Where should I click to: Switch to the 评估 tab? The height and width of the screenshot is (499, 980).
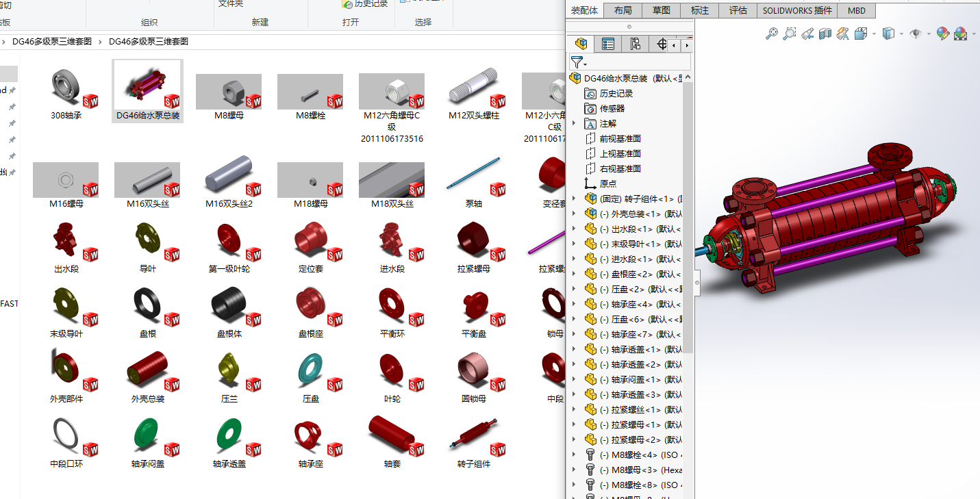tap(738, 10)
